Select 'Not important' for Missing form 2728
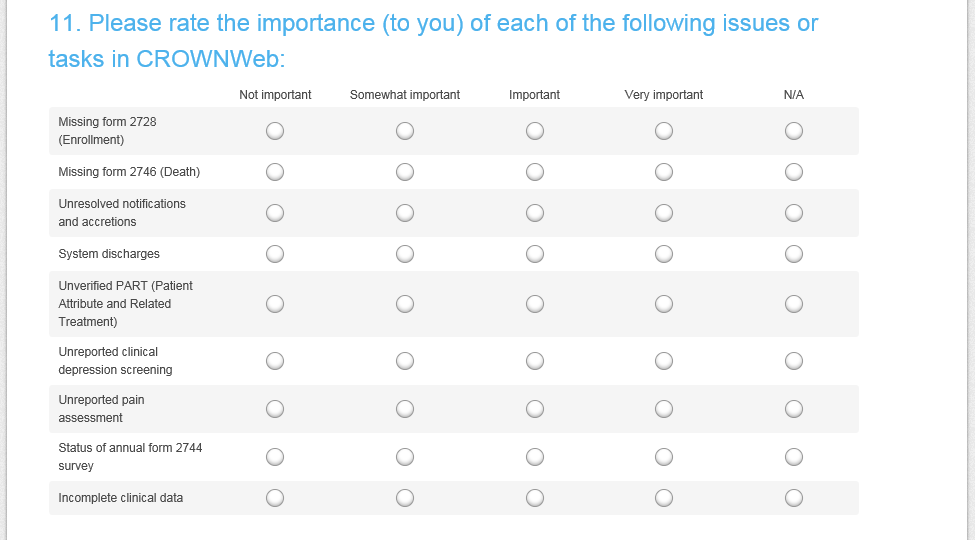 (x=275, y=131)
